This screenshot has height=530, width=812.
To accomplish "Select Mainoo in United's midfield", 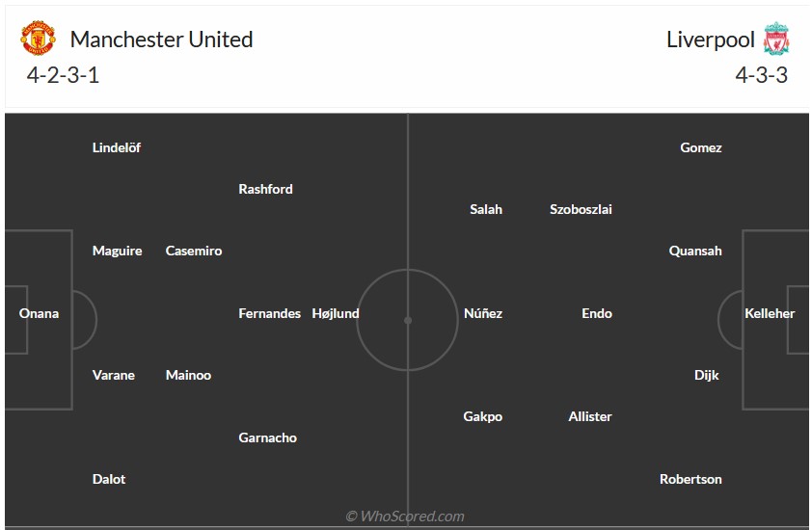I will [x=188, y=375].
